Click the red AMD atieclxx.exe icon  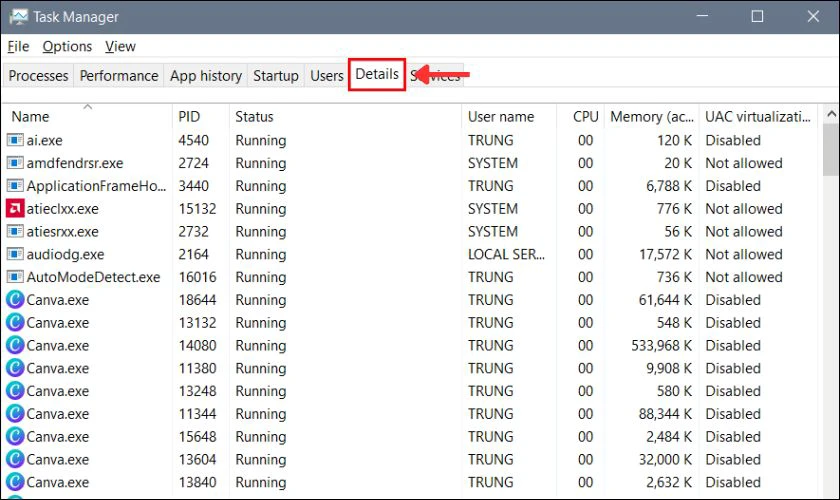click(x=15, y=208)
